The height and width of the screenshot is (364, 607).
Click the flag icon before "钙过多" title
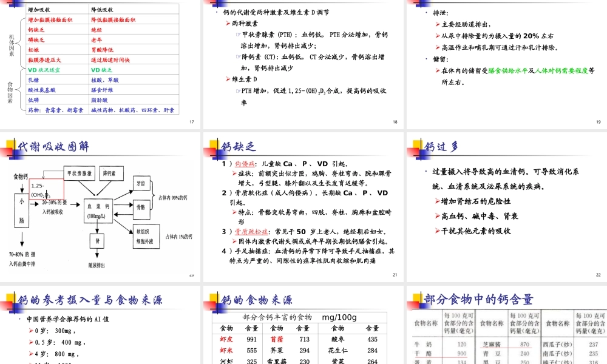416,147
